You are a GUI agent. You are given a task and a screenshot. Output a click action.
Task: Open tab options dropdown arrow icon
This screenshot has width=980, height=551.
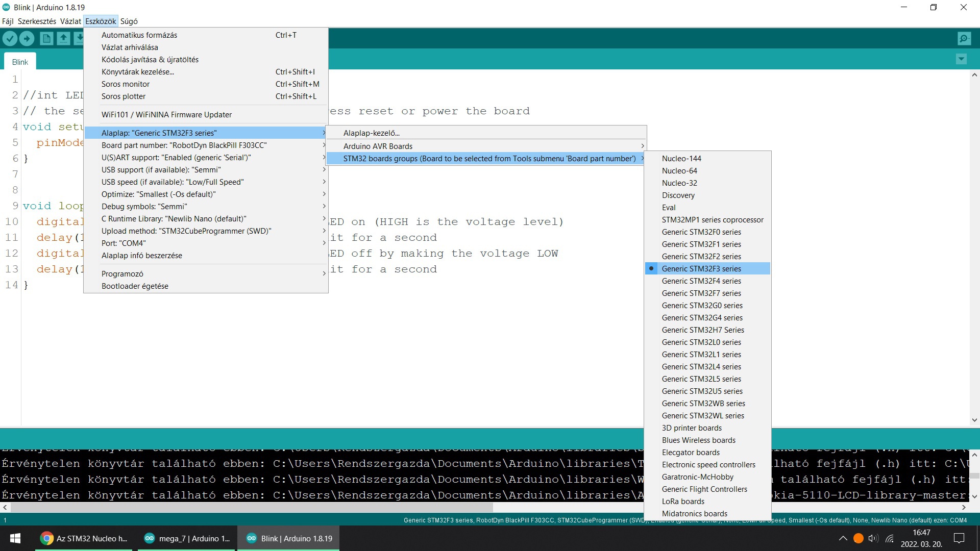pyautogui.click(x=961, y=59)
